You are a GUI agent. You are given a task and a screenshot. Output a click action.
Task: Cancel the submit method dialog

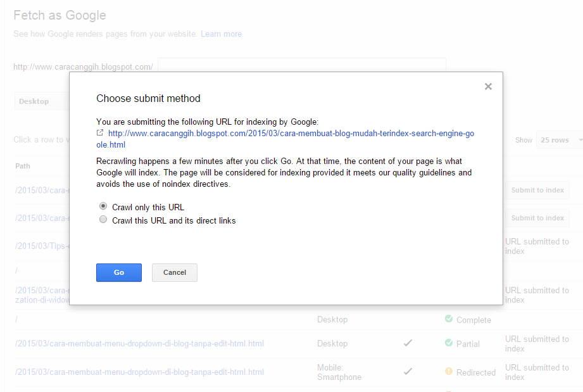coord(174,272)
